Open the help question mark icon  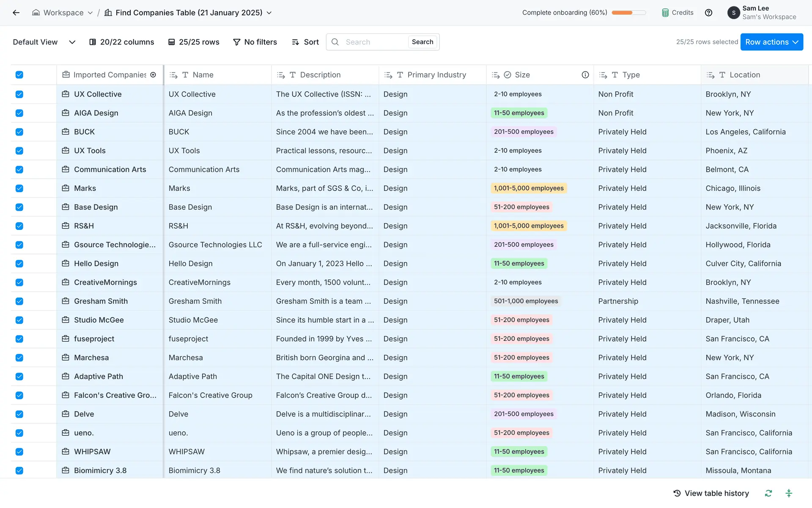(708, 13)
